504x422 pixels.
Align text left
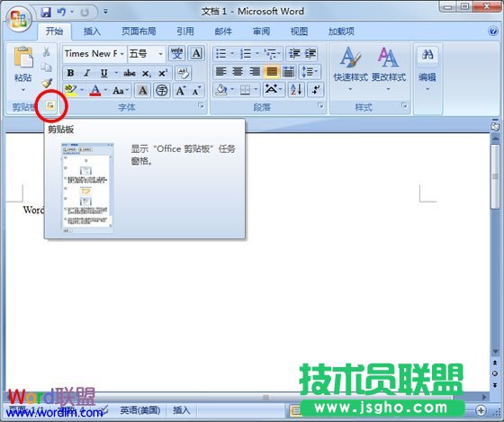(x=220, y=72)
